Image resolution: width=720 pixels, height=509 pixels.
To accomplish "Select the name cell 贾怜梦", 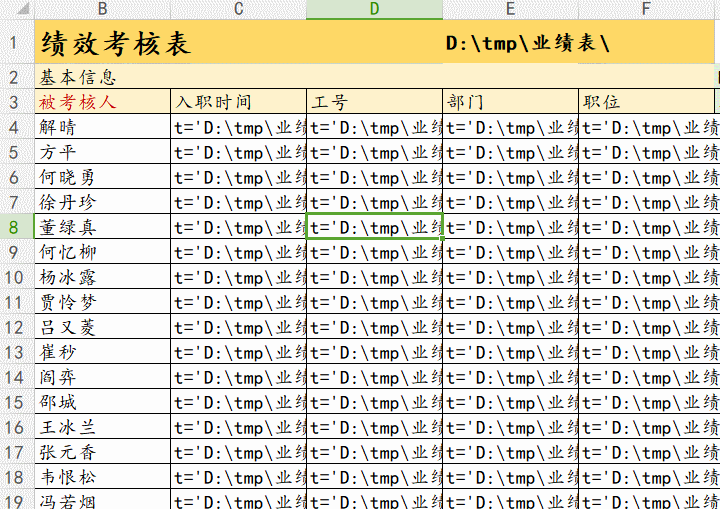I will click(x=102, y=301).
